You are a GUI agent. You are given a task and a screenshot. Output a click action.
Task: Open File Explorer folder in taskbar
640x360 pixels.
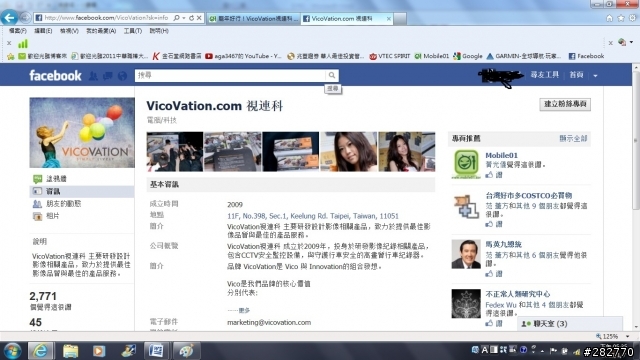[70, 351]
